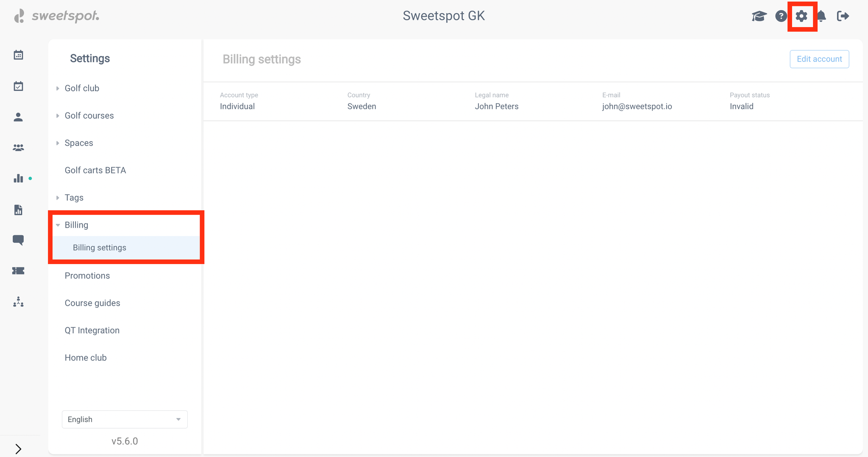Open the chat message bubble icon
The width and height of the screenshot is (868, 457).
tap(18, 240)
